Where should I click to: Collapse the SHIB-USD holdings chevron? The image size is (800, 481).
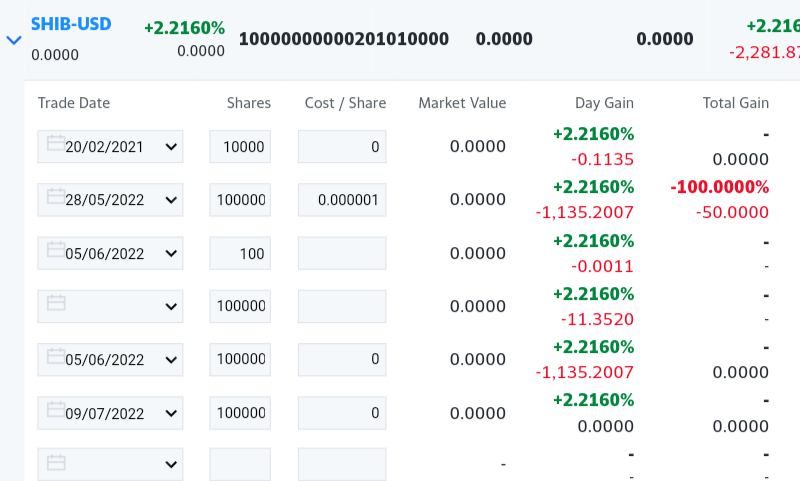pyautogui.click(x=14, y=40)
